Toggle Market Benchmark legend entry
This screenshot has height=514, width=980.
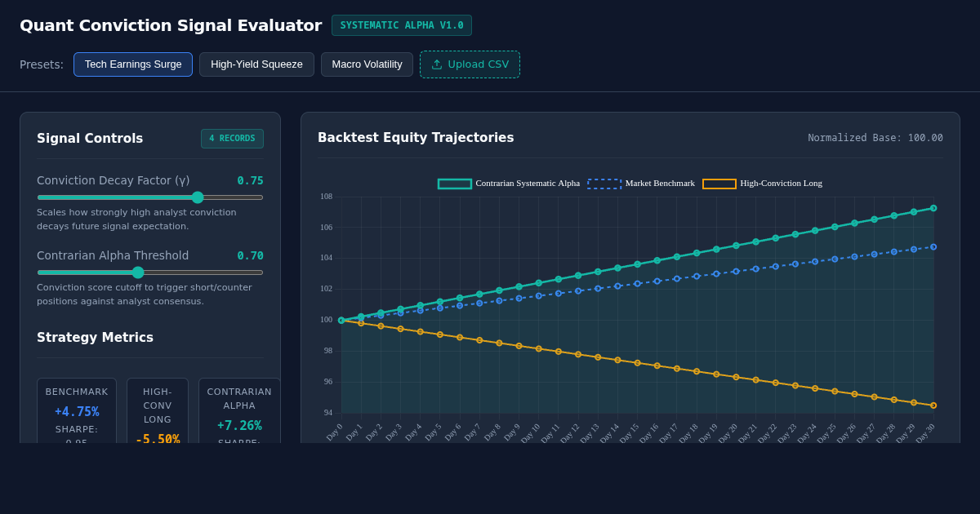[x=641, y=184]
